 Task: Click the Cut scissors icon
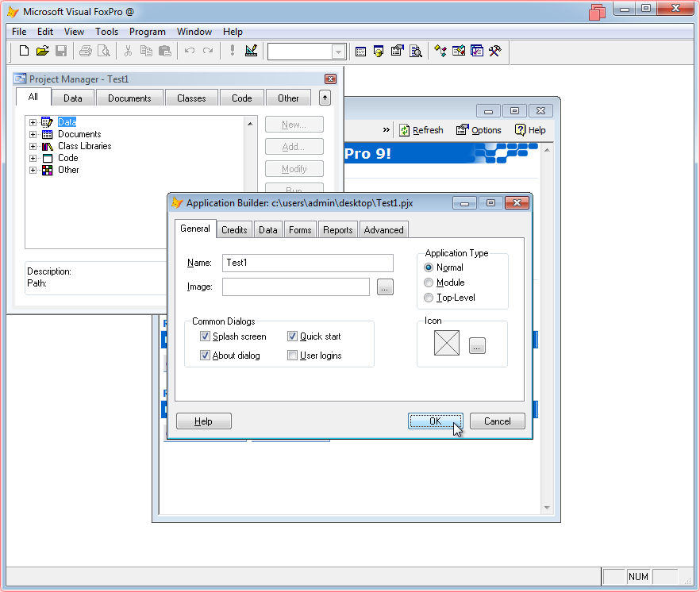click(128, 51)
